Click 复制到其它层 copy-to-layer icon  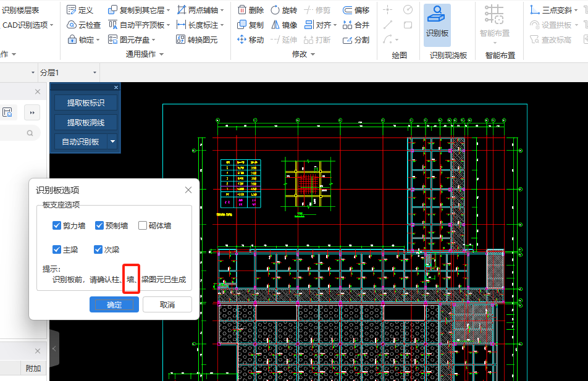(112, 10)
